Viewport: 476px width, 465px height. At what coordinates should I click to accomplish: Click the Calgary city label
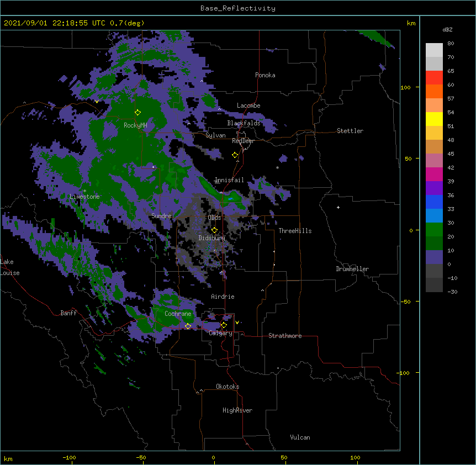tap(221, 333)
